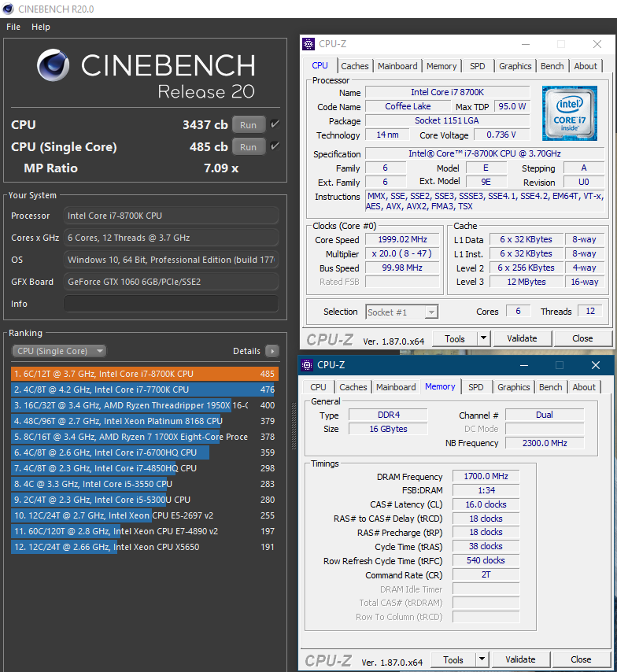Click the 3437 cb CPU score
The height and width of the screenshot is (672, 617).
[x=205, y=124]
